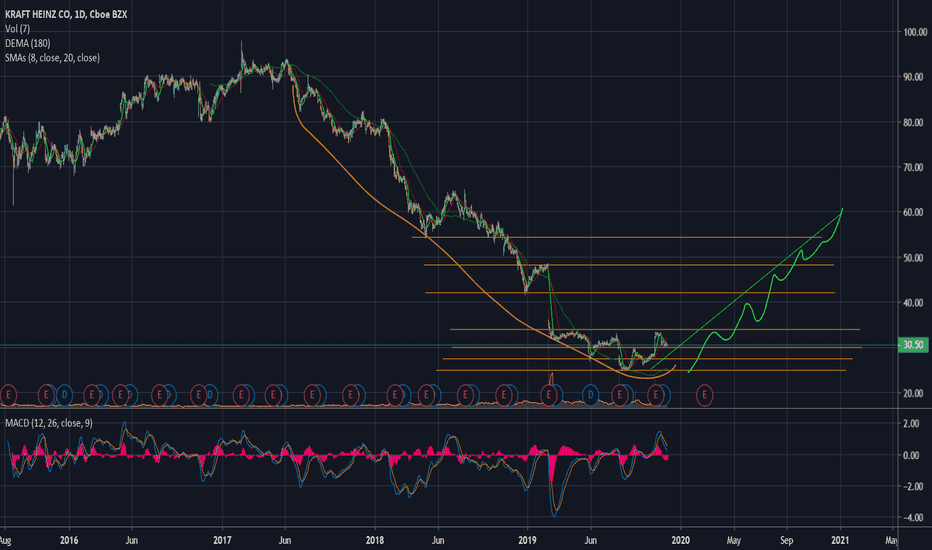Click the 2.00 MACD scale label
The width and height of the screenshot is (932, 550).
(x=912, y=424)
